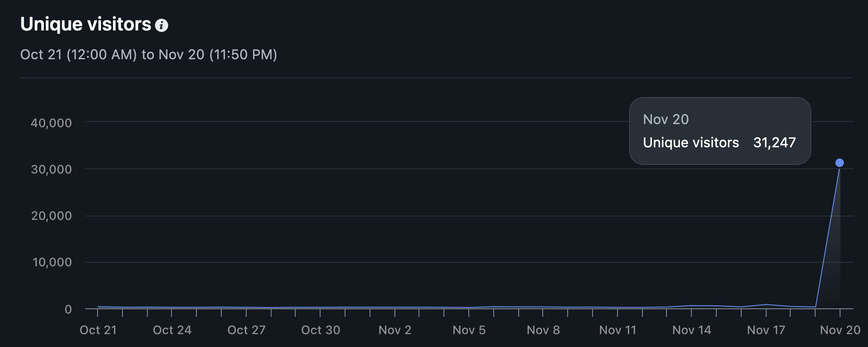Click the Nov 2 x-axis label
Screen dimensions: 868x347
point(395,330)
